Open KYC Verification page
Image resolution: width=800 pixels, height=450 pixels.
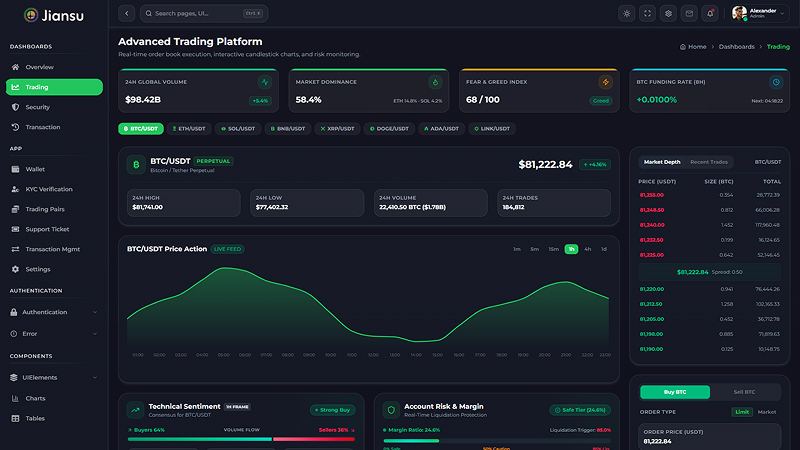click(54, 189)
